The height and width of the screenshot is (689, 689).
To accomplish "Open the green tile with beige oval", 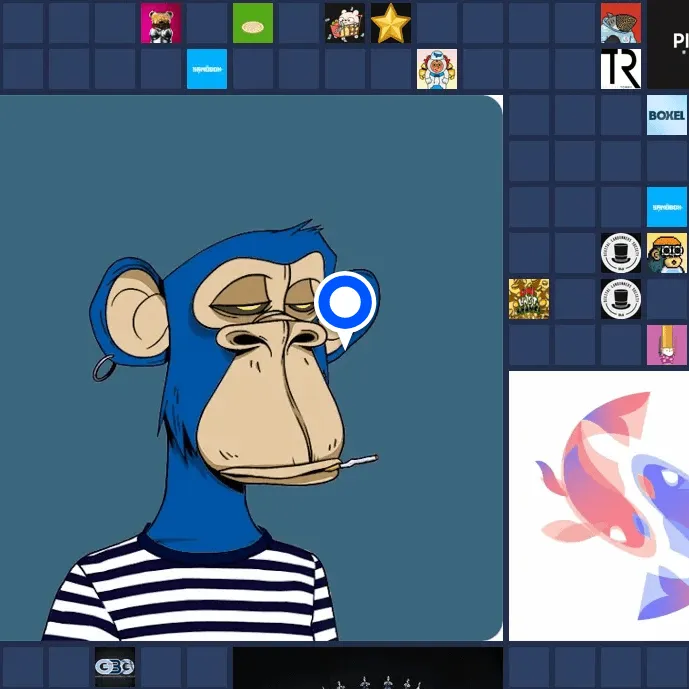I will coord(253,23).
